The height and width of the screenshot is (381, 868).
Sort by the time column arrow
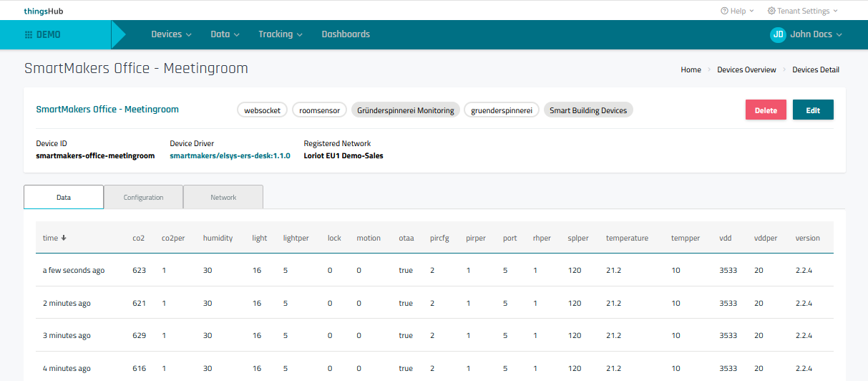[x=64, y=238]
